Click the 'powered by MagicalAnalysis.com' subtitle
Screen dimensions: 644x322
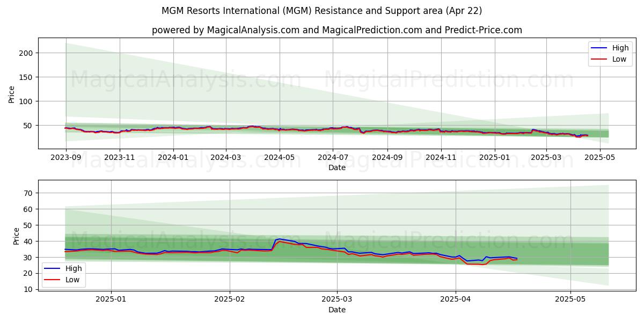(x=336, y=30)
